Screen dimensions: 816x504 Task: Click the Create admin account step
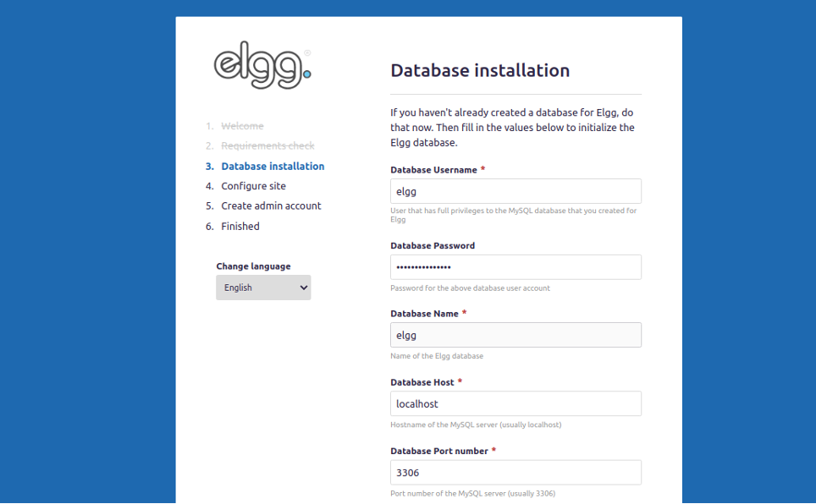tap(271, 206)
